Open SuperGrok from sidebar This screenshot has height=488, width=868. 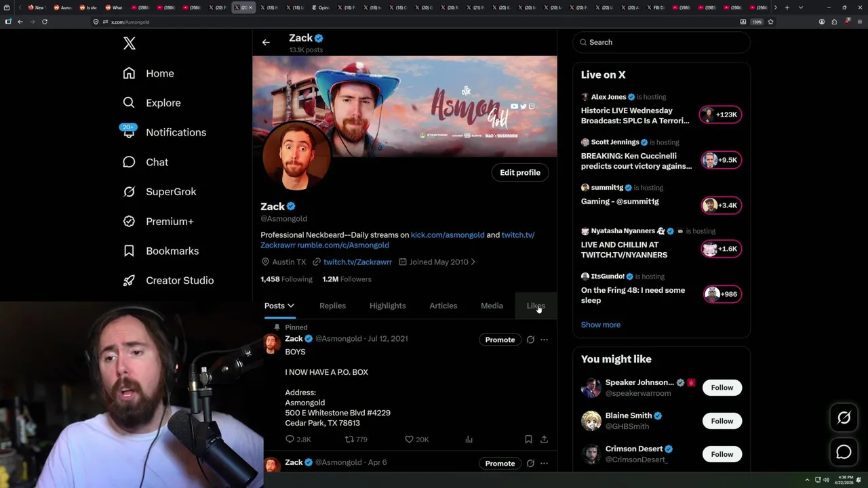[x=159, y=192]
